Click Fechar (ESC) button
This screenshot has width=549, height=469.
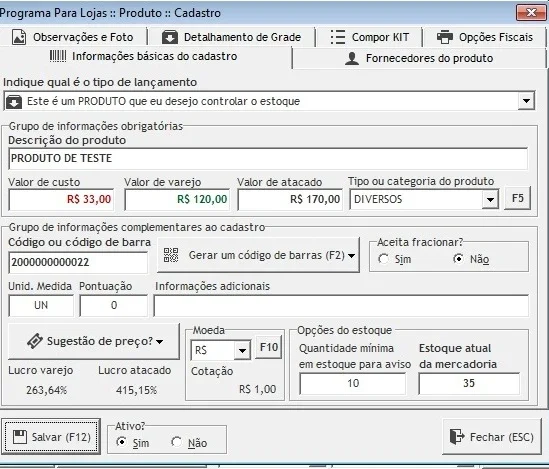tap(492, 436)
